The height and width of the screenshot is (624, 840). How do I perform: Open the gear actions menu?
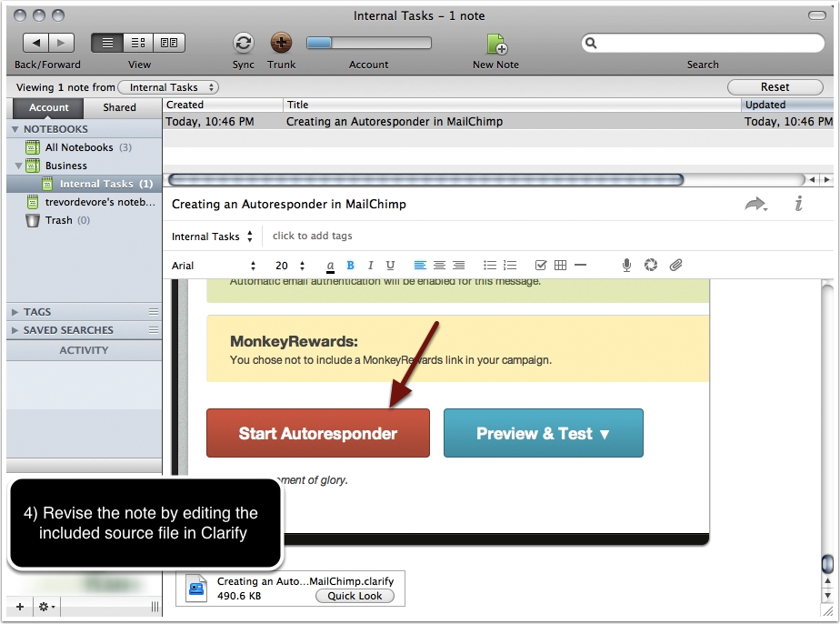coord(46,607)
